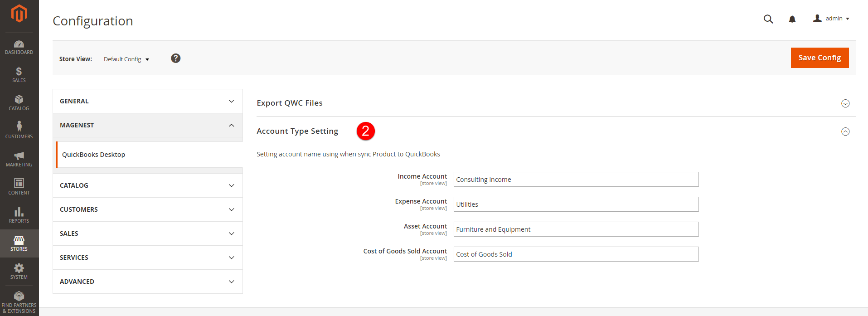Open the Store View Default Config dropdown
Viewport: 868px width, 316px height.
(x=126, y=59)
